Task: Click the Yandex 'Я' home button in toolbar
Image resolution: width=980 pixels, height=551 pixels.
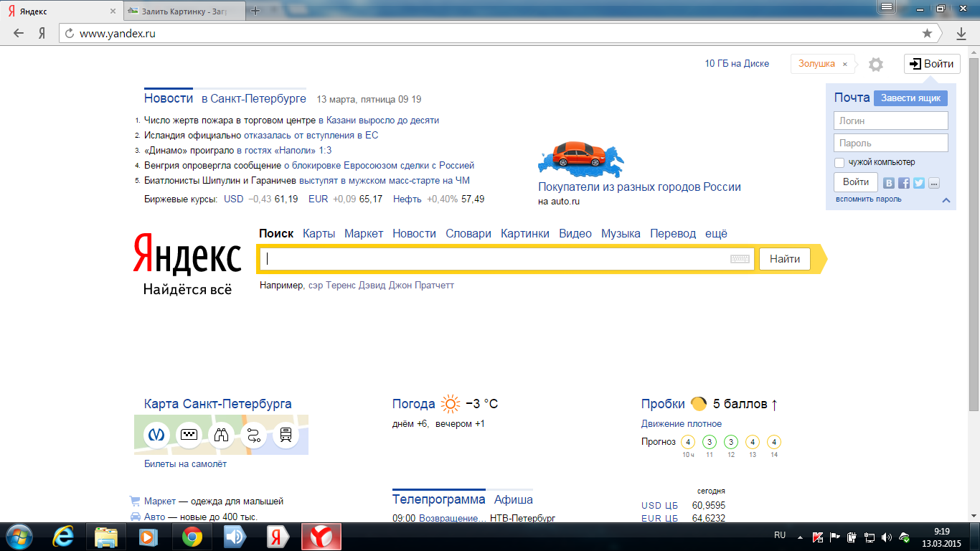Action: [42, 33]
